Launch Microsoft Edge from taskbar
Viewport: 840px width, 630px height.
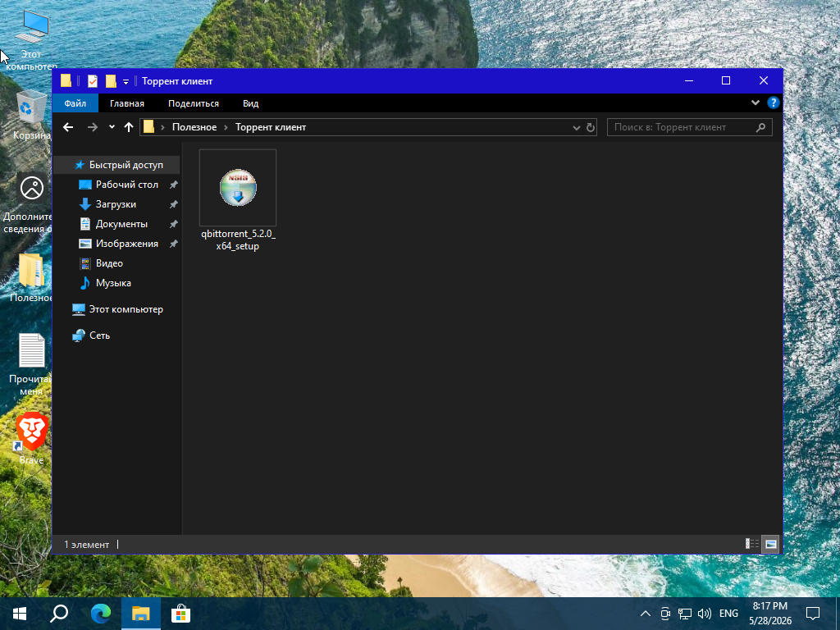[x=100, y=614]
